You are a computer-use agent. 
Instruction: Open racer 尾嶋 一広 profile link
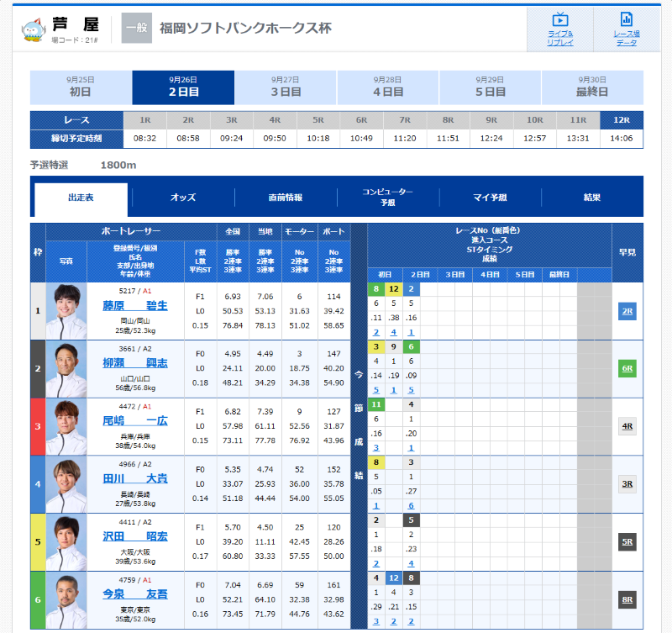(134, 420)
